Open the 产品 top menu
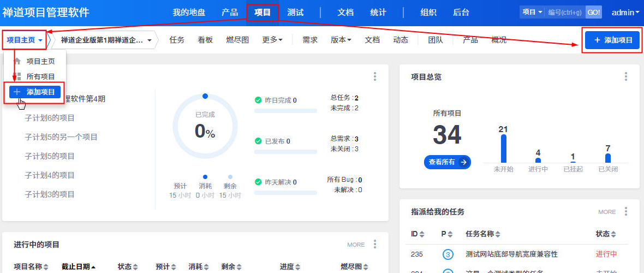This screenshot has width=644, height=273. [230, 13]
